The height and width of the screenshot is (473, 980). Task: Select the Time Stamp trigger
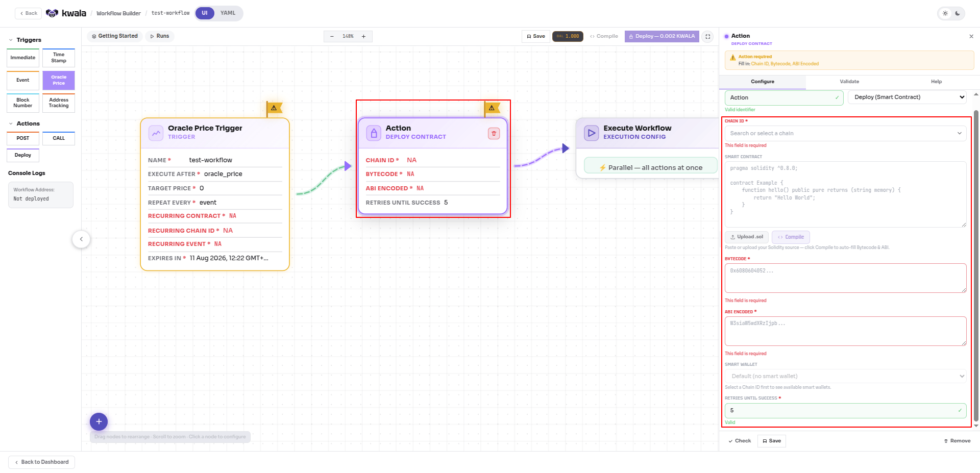(59, 58)
